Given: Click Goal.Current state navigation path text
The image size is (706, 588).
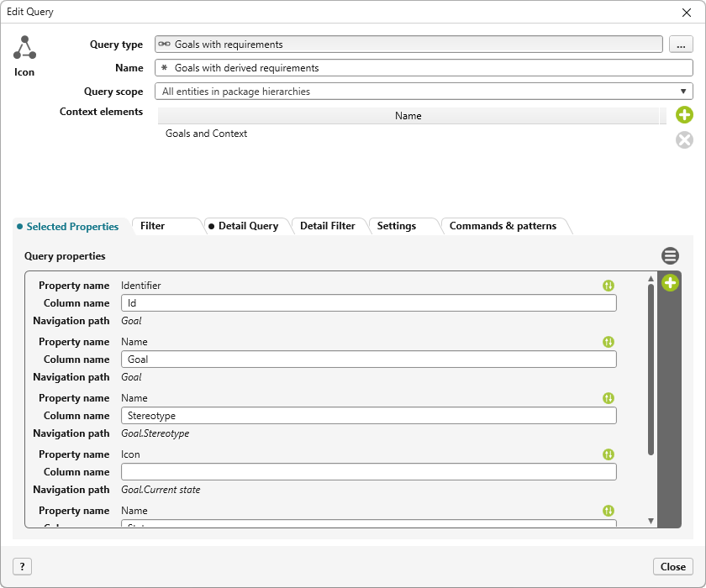Looking at the screenshot, I should coord(161,490).
